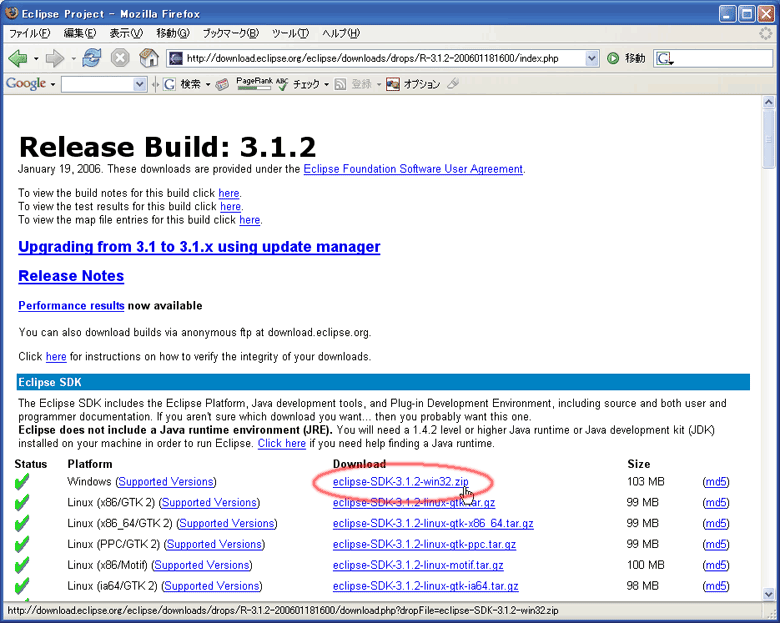
Task: Click the Google toolbar options icon
Action: pos(393,84)
